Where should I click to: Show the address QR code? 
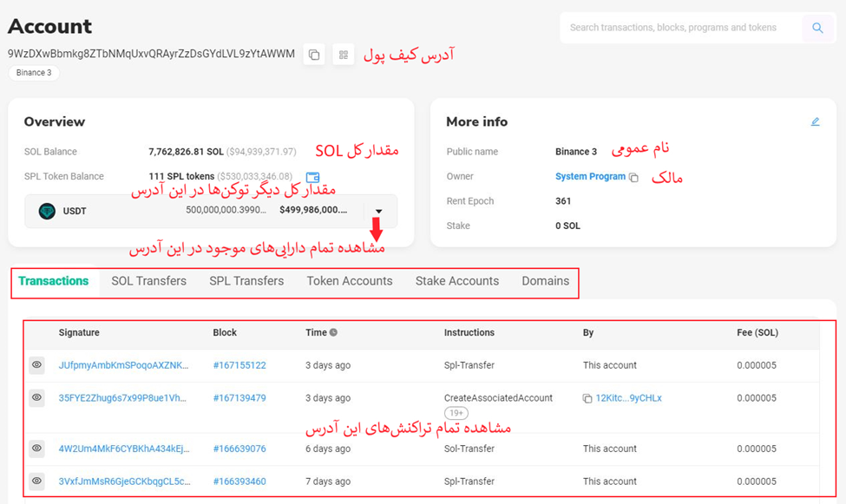(x=343, y=55)
